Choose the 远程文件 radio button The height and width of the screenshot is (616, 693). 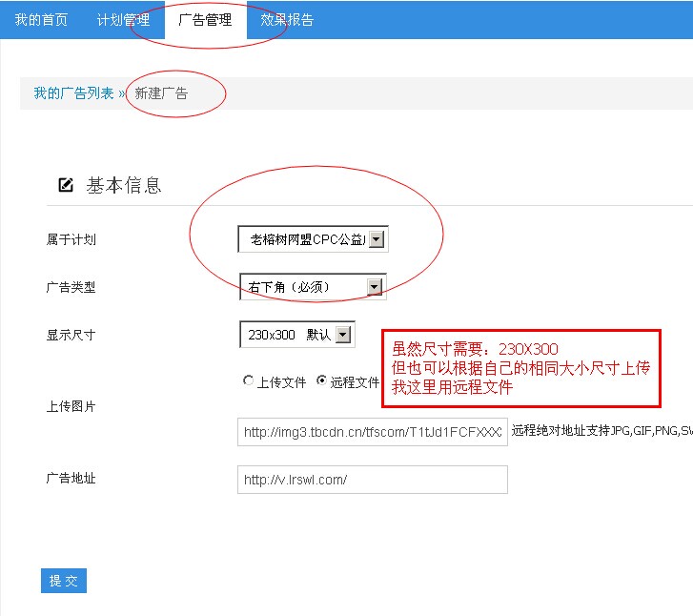321,380
